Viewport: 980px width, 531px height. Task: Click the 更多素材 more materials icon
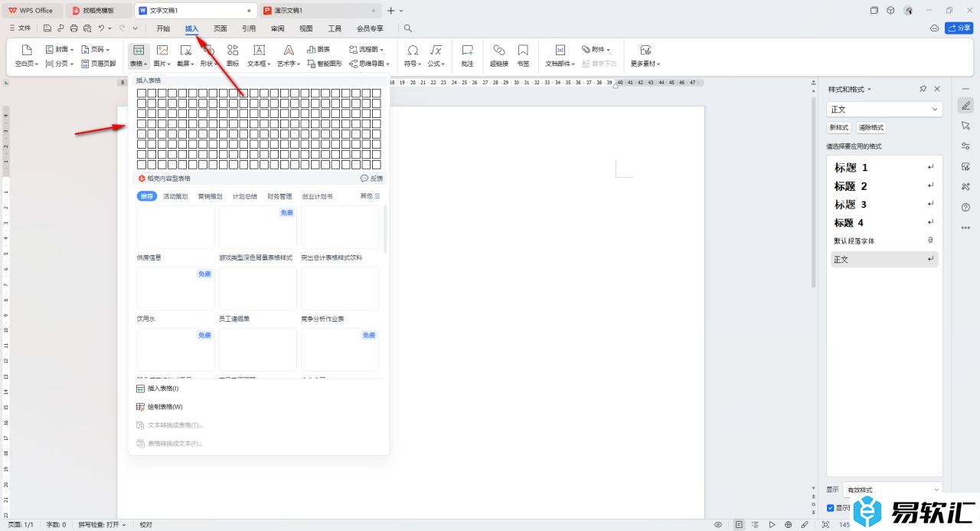(645, 50)
